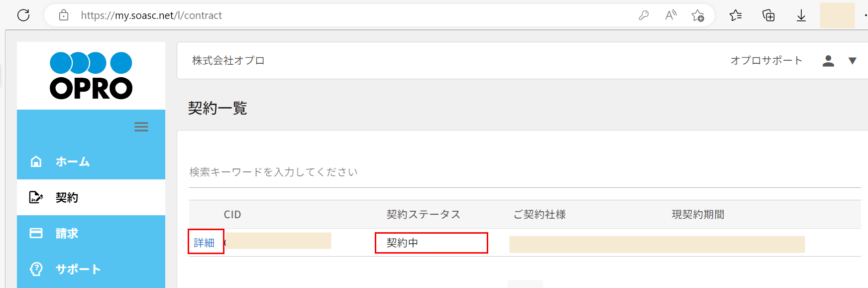Expand the user account dropdown arrow
Image resolution: width=868 pixels, height=288 pixels.
852,61
